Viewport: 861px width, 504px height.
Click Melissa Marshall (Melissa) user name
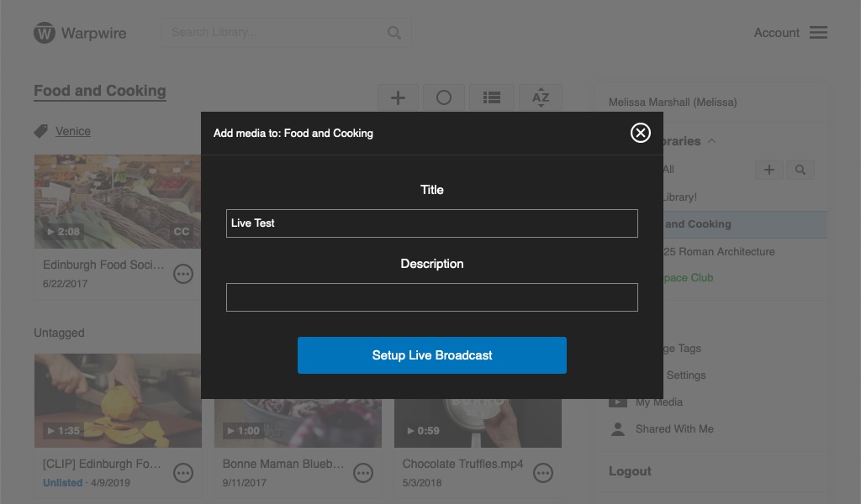click(673, 102)
